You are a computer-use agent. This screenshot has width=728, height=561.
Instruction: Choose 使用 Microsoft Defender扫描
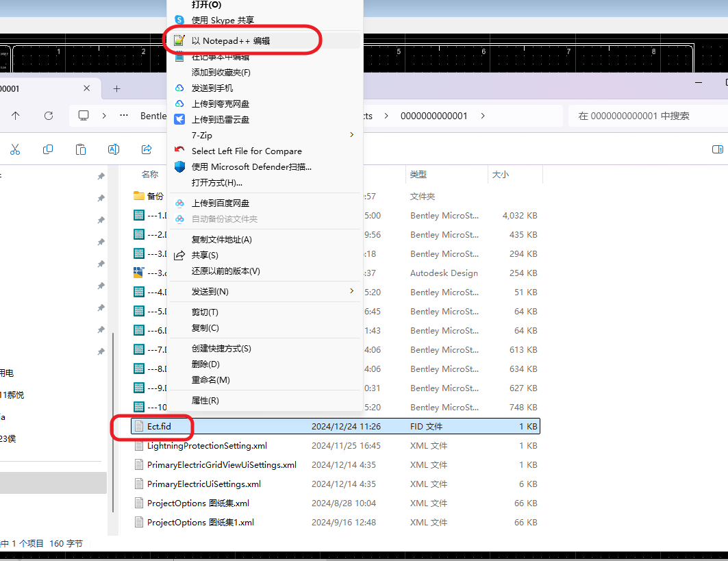pyautogui.click(x=264, y=166)
